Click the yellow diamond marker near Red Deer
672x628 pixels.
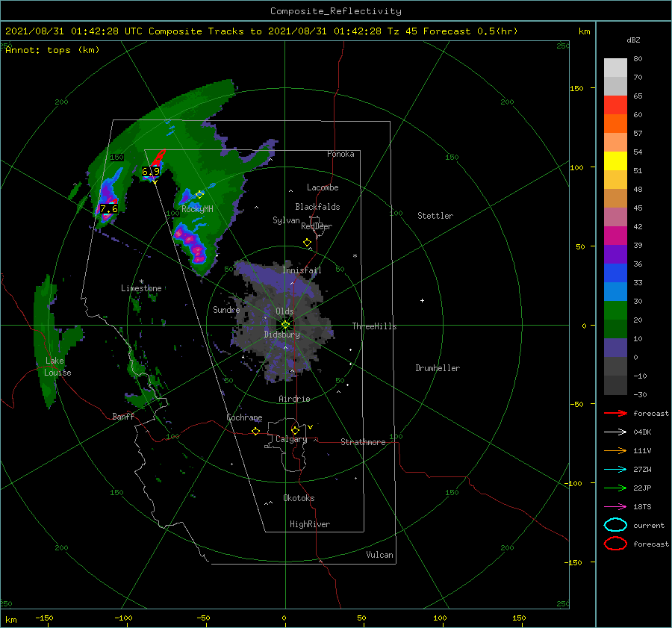pyautogui.click(x=308, y=243)
